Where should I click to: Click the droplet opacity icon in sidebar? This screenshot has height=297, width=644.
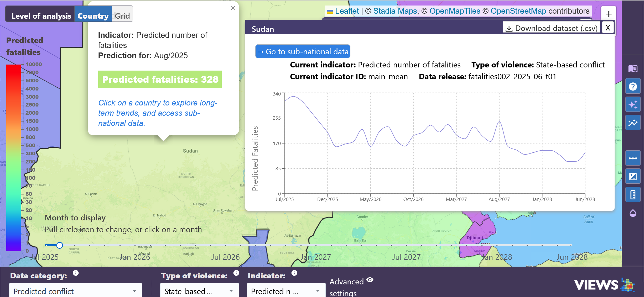coord(633,213)
